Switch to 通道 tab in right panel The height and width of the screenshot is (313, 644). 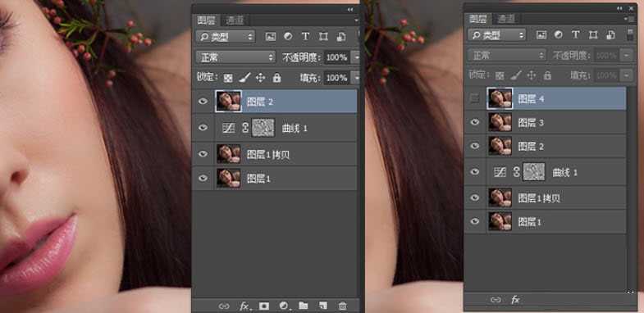click(506, 19)
